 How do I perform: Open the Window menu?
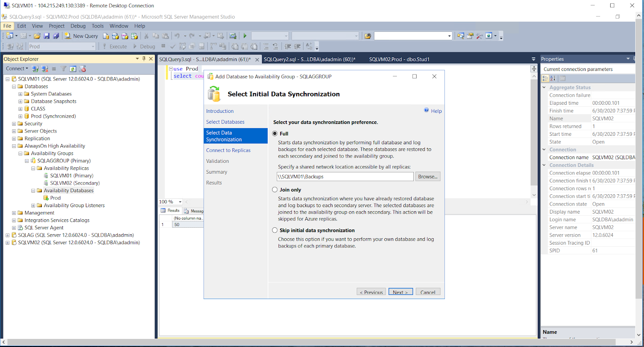click(119, 26)
